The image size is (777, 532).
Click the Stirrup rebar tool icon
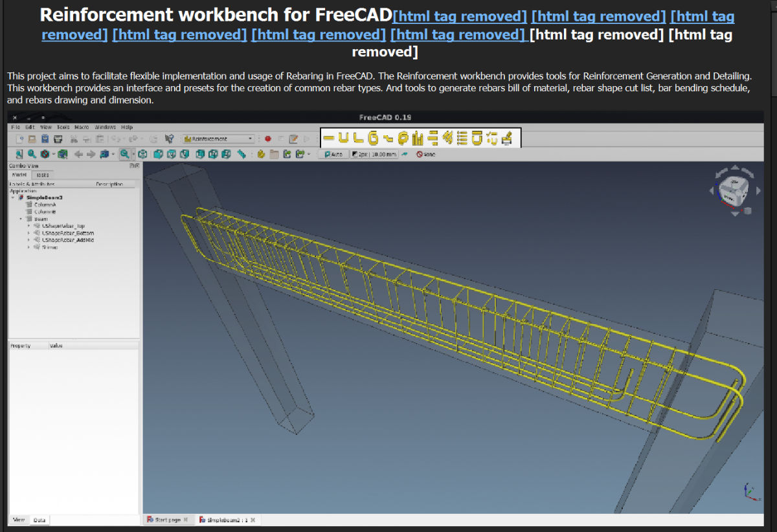pyautogui.click(x=373, y=137)
